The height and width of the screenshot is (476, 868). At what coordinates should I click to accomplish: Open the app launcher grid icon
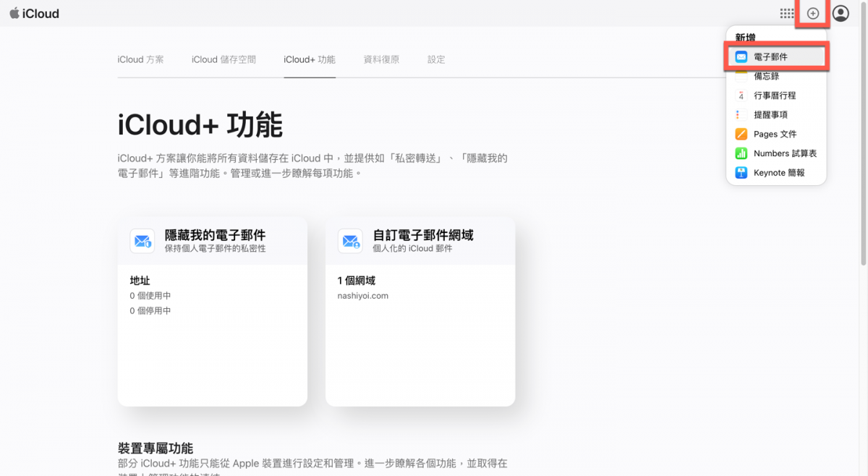pyautogui.click(x=786, y=13)
